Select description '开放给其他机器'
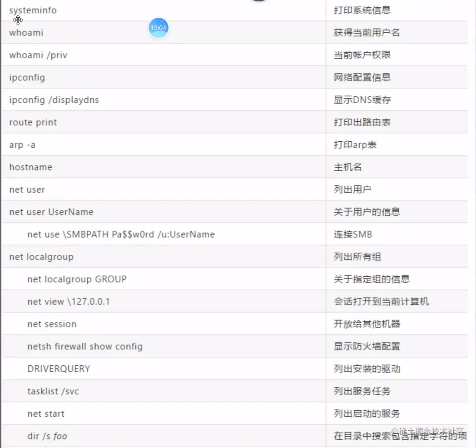476x448 pixels. pyautogui.click(x=367, y=324)
